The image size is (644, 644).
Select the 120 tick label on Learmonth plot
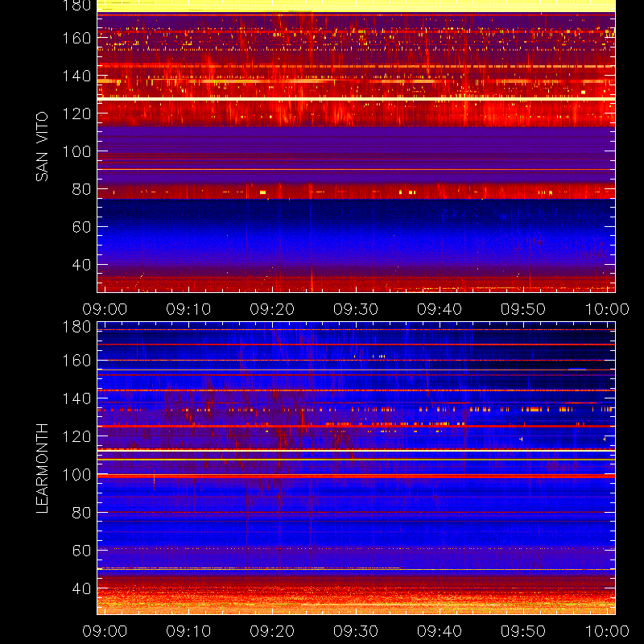click(x=76, y=436)
